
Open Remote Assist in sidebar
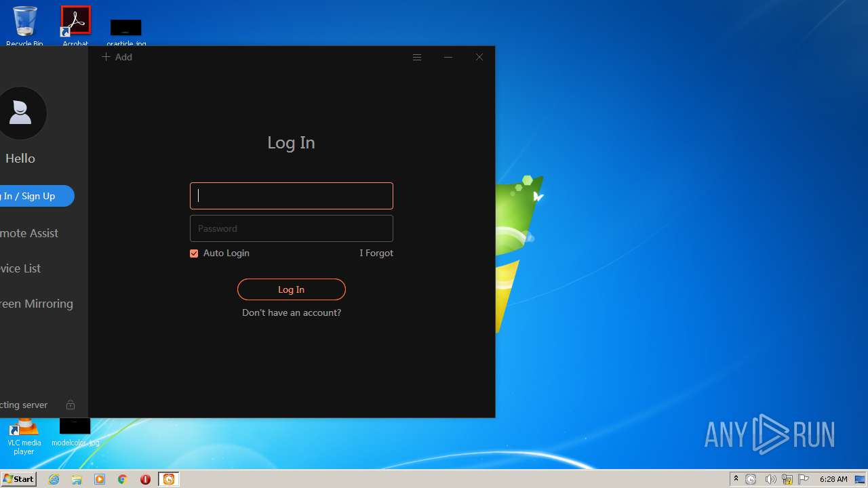pyautogui.click(x=29, y=233)
